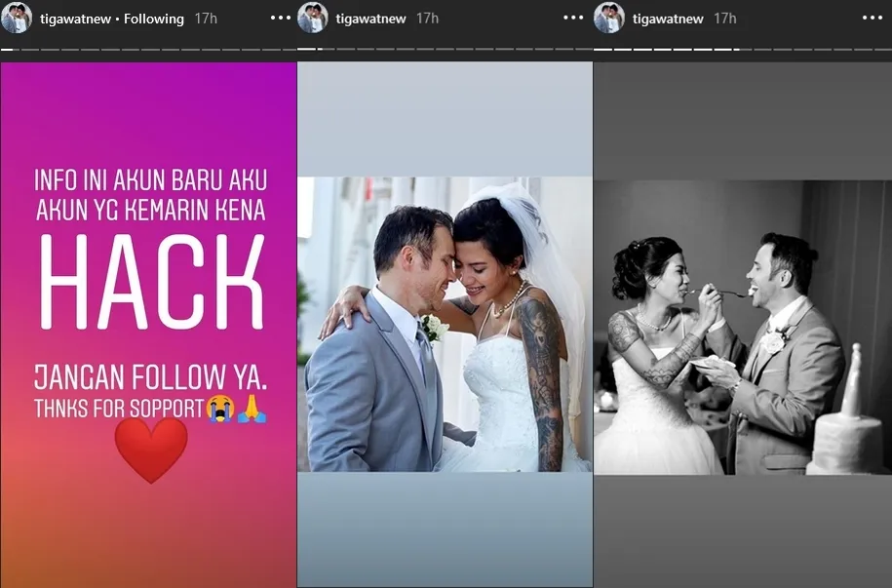
Task: Open tigawatnew username on the HACK story
Action: [77, 19]
